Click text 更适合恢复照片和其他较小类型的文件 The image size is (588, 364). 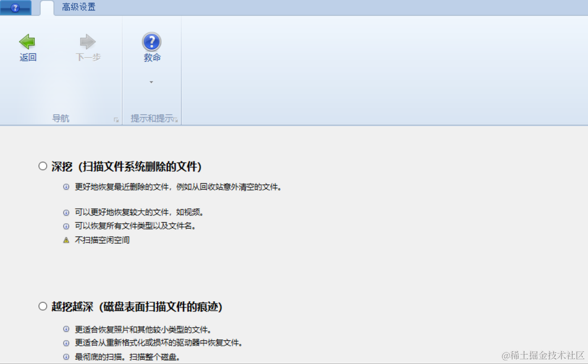point(143,330)
